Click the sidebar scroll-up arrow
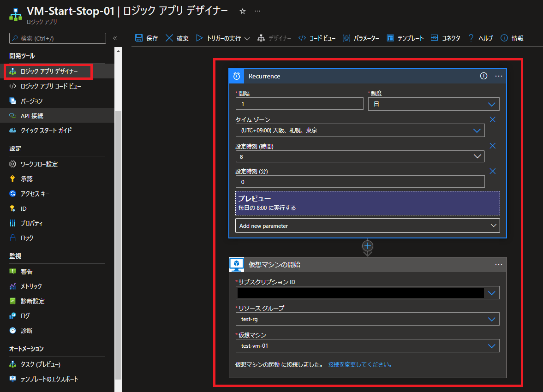The width and height of the screenshot is (543, 392). click(119, 51)
